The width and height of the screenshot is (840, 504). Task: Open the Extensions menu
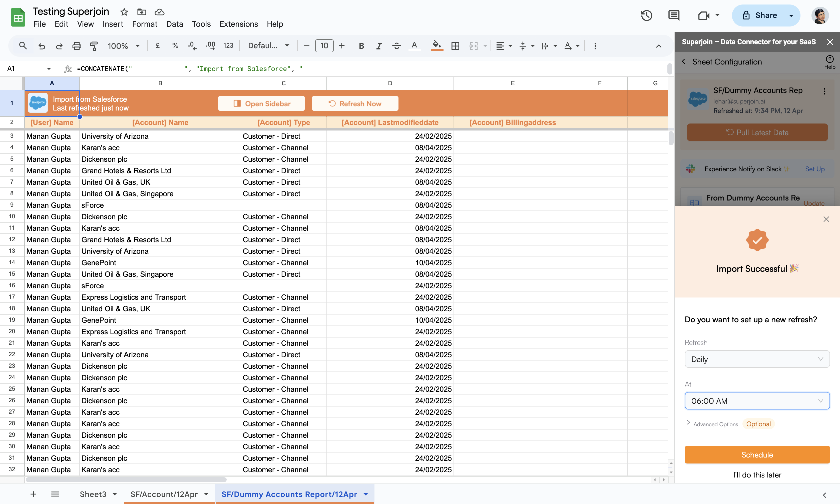point(239,24)
